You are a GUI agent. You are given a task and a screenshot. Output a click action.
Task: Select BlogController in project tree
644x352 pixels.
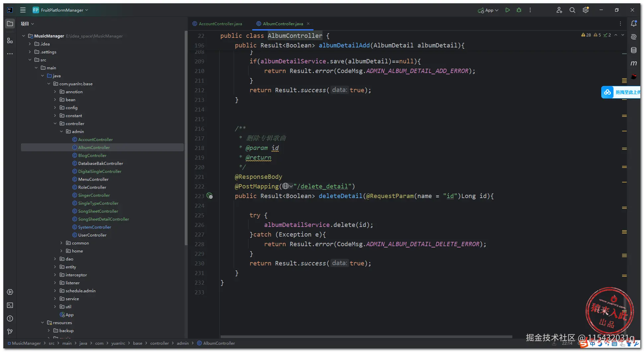(x=92, y=155)
